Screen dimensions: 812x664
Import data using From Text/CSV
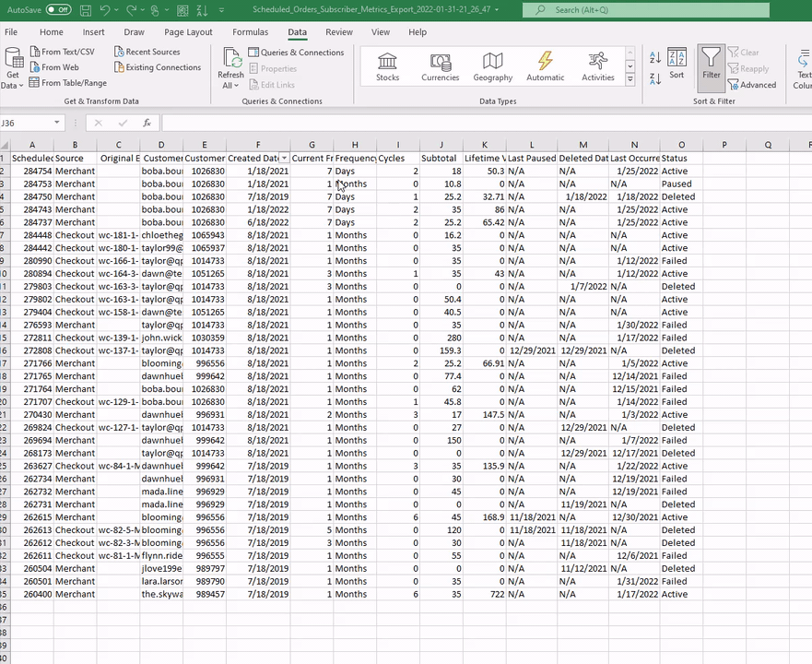tap(62, 52)
